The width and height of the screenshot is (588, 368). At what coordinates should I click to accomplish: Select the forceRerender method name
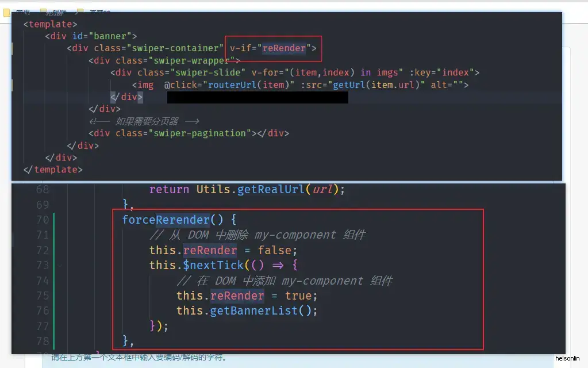click(x=166, y=220)
